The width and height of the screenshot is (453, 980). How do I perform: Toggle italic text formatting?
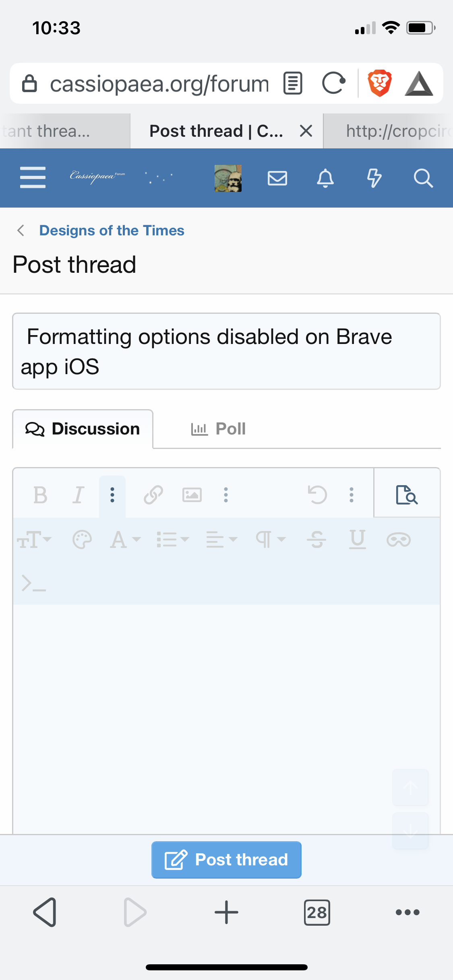click(78, 495)
